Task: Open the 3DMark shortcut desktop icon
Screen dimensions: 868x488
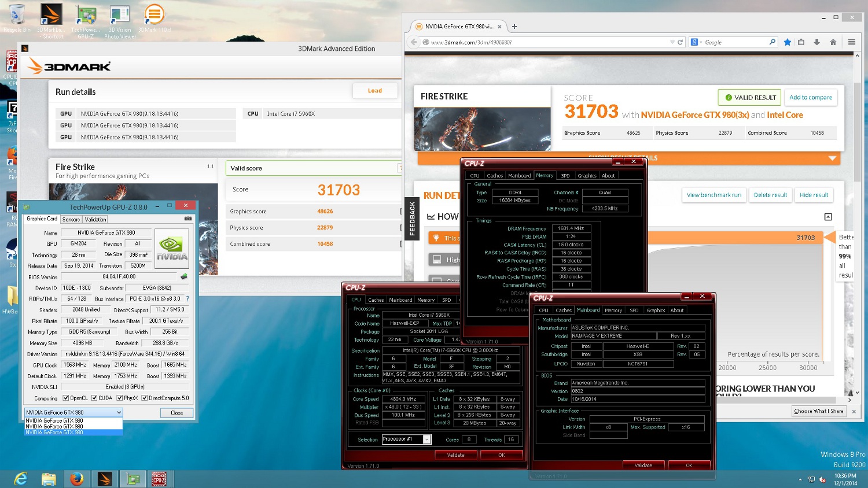Action: 51,20
